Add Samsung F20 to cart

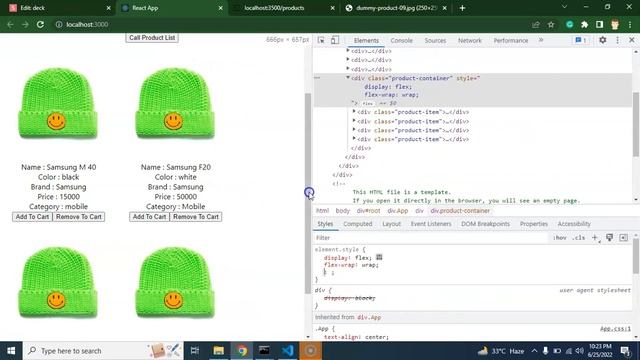149,217
